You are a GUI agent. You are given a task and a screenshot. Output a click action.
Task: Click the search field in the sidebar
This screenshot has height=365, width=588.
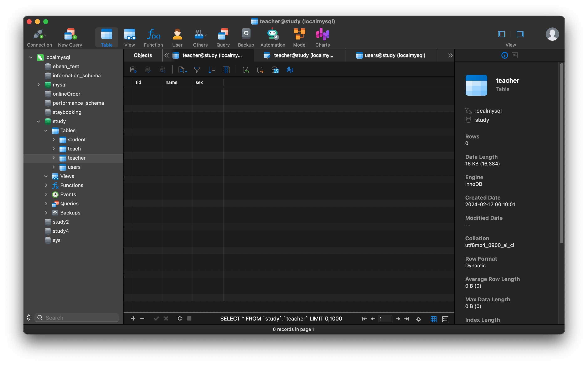point(76,317)
